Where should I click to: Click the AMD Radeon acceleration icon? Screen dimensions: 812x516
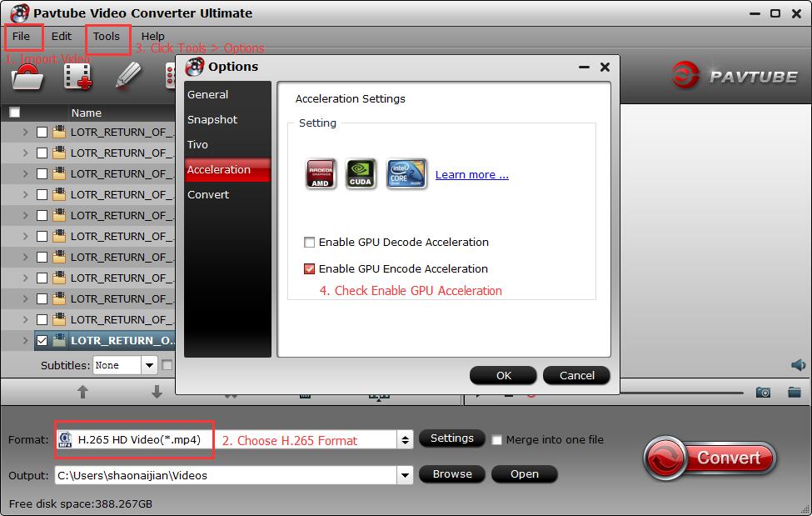coord(321,173)
